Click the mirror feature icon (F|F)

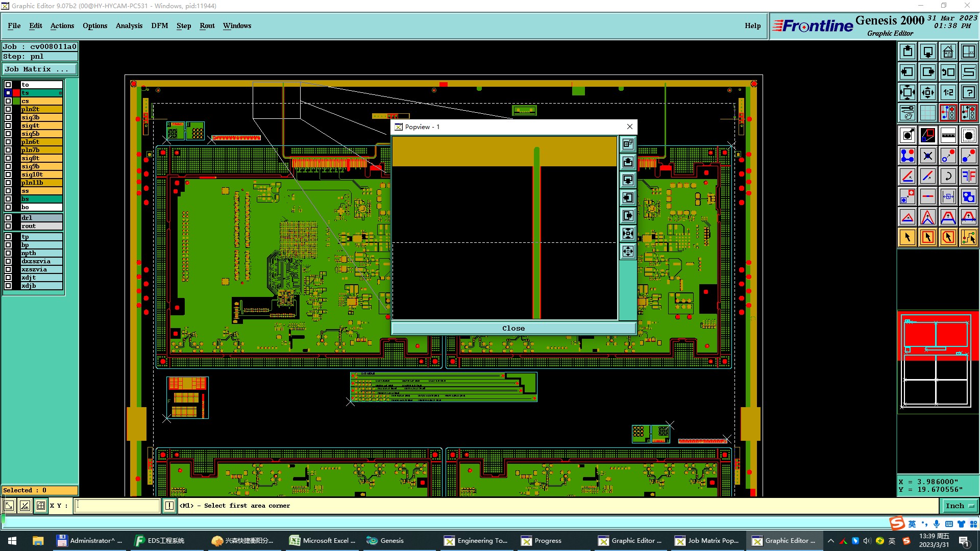[x=968, y=176]
